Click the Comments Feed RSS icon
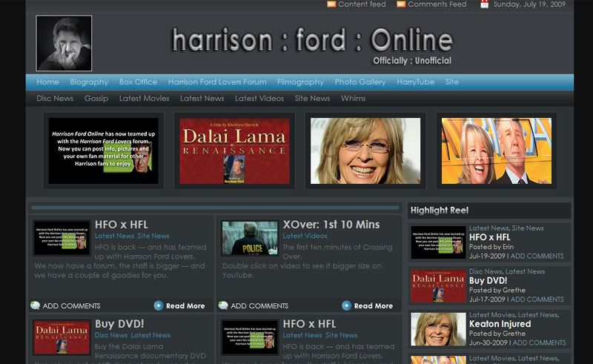593x364 pixels. [401, 4]
